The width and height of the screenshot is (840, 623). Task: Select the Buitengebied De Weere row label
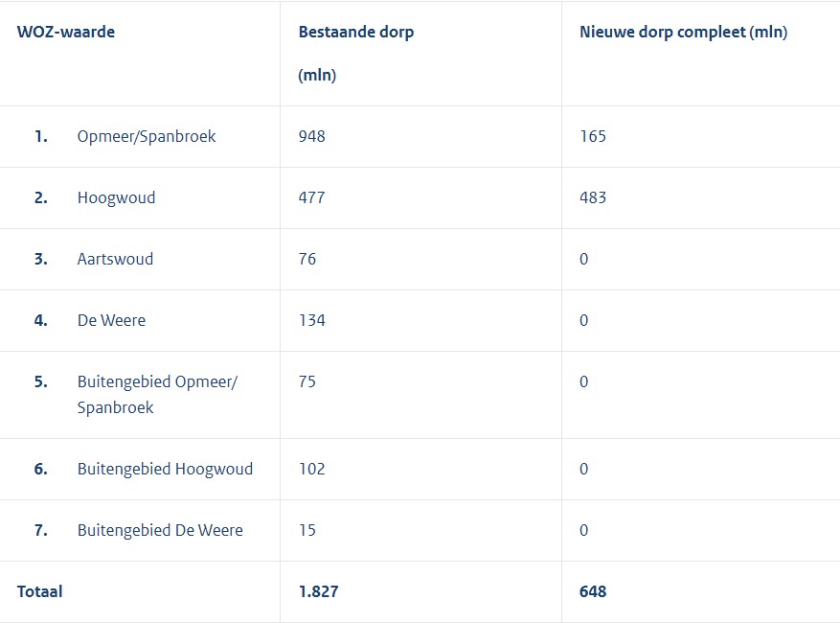coord(160,530)
